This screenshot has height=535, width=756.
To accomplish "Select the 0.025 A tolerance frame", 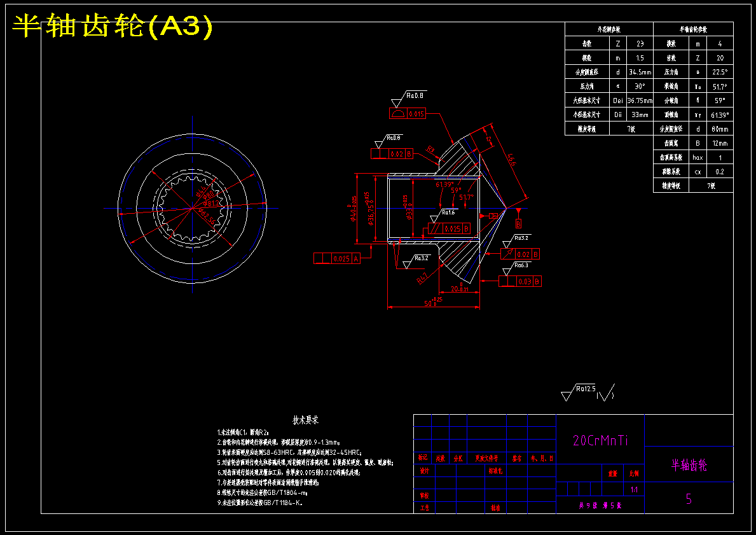I will pyautogui.click(x=336, y=258).
